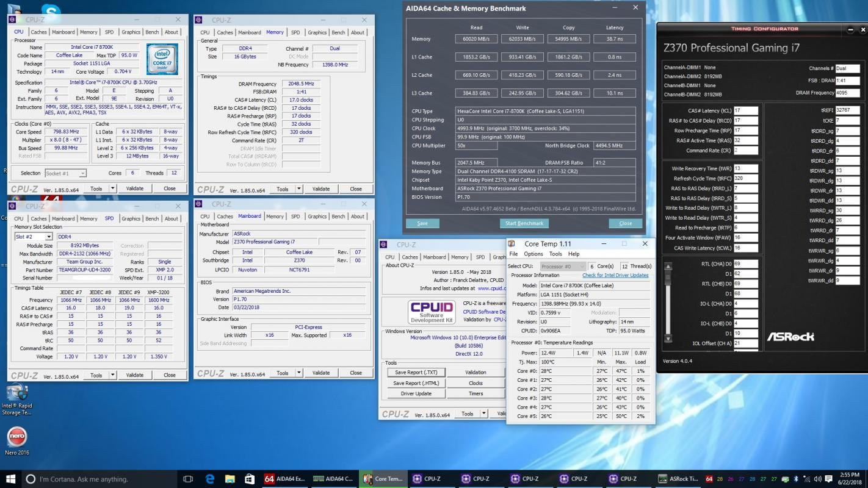Click the DRAM Frequency field in Timing Configurator
Image resolution: width=868 pixels, height=488 pixels.
pyautogui.click(x=848, y=93)
